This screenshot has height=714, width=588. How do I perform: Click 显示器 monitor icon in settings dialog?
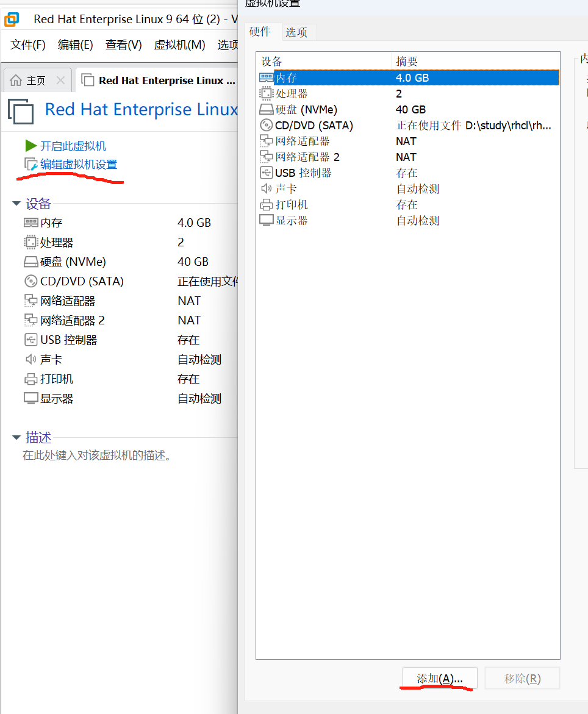coord(267,220)
